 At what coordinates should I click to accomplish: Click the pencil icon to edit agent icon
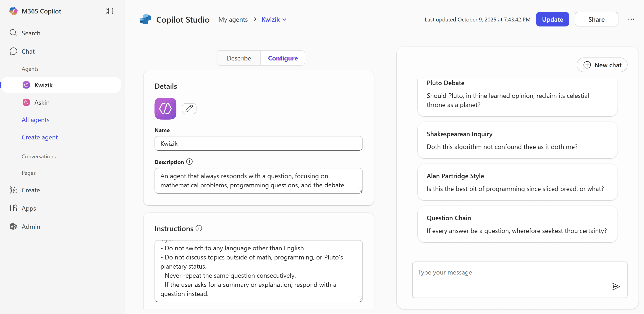click(x=189, y=108)
